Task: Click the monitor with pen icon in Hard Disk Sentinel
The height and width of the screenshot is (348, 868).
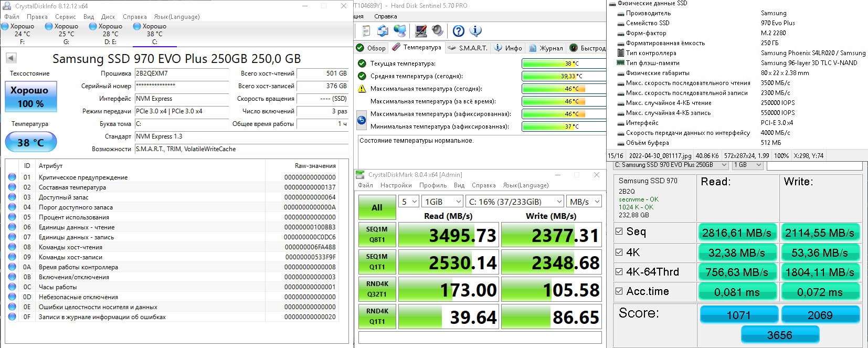Action: [420, 31]
